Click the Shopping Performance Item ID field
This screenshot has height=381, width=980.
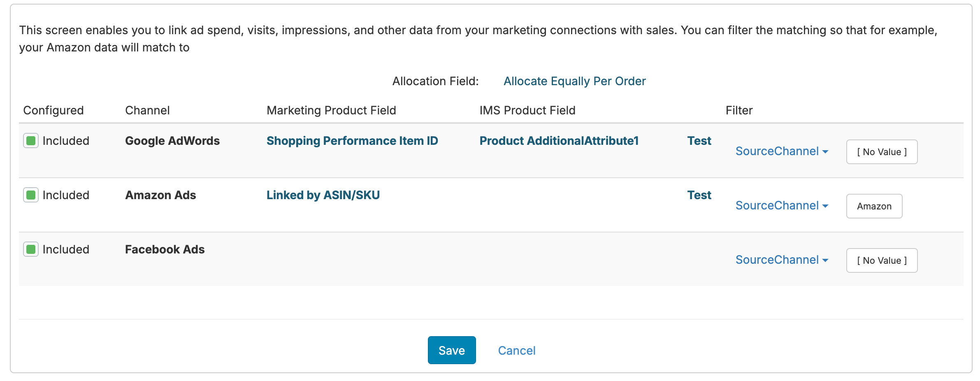pyautogui.click(x=352, y=141)
